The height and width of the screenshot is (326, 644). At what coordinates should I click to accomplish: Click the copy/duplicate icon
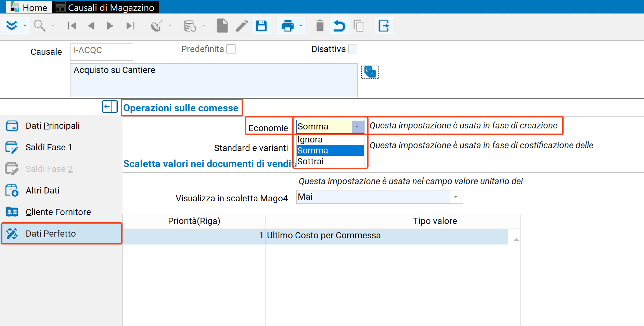[x=358, y=26]
